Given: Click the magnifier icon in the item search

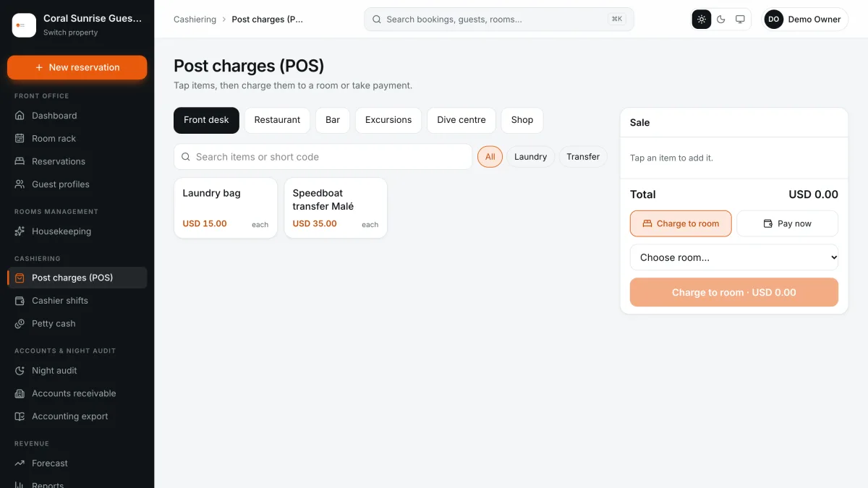Looking at the screenshot, I should coord(186,157).
